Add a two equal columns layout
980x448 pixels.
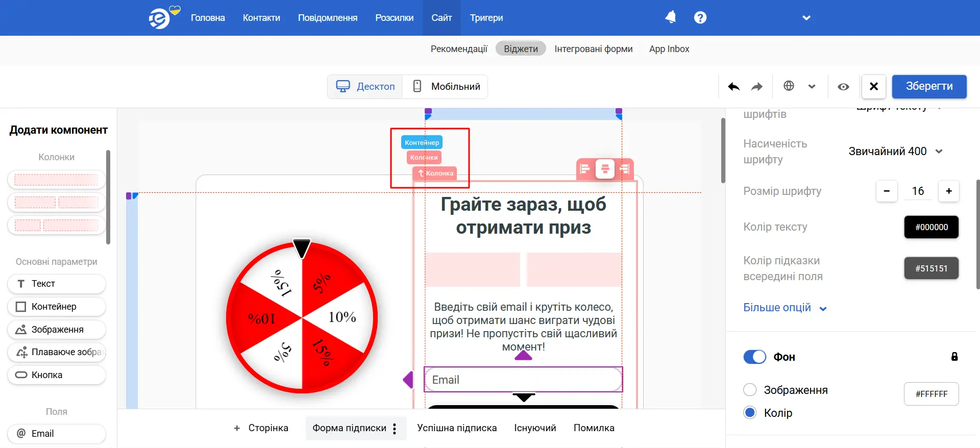pos(56,202)
